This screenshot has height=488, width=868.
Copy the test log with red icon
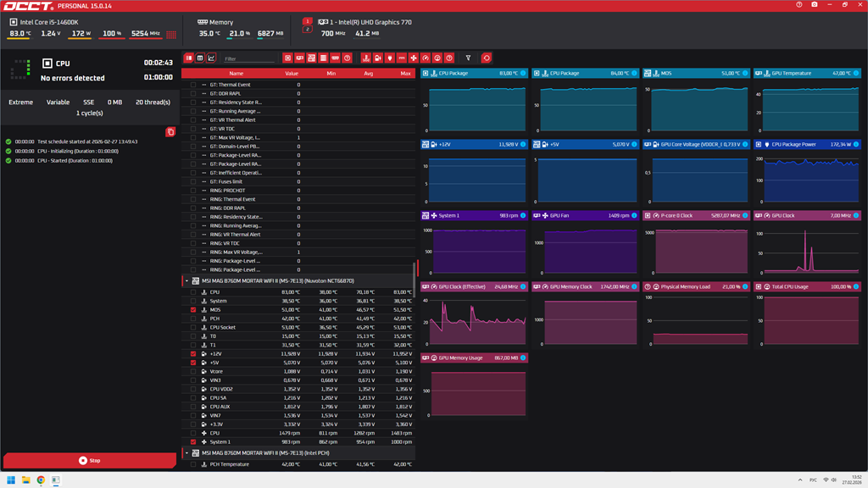170,131
